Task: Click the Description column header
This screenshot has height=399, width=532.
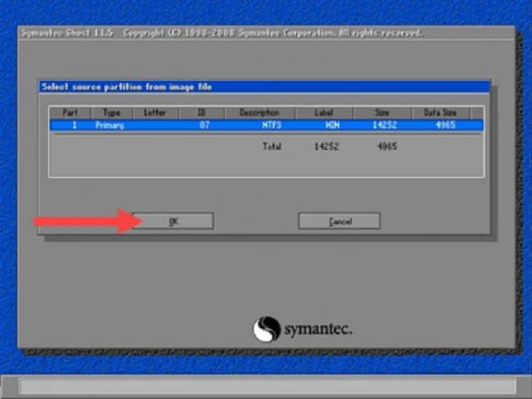Action: [259, 113]
